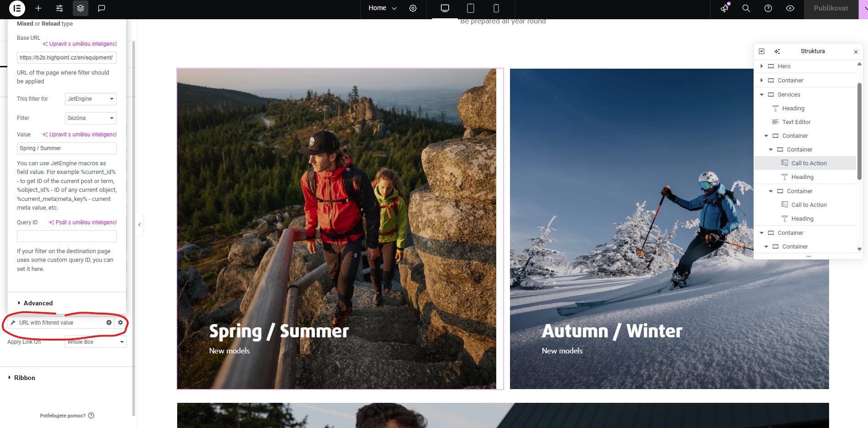This screenshot has width=868, height=428.
Task: Click the Publikovat button
Action: pyautogui.click(x=831, y=8)
